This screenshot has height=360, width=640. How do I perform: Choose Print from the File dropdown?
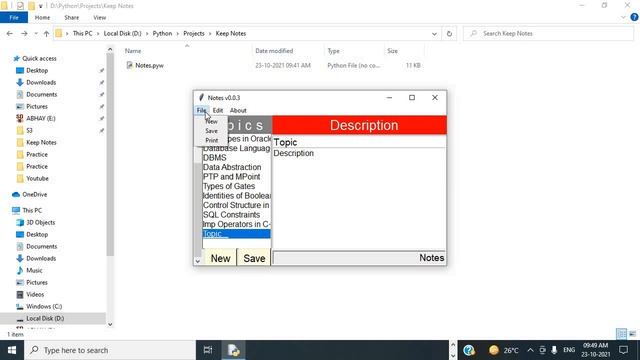pos(211,140)
